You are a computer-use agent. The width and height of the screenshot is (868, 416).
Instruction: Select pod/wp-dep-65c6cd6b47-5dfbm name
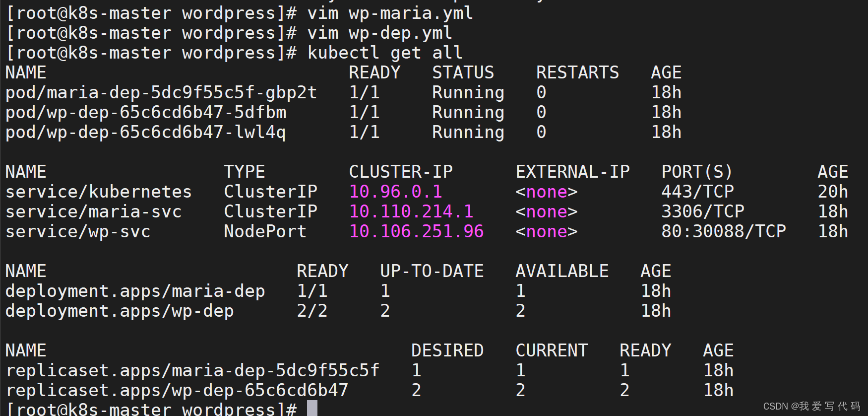(x=146, y=112)
